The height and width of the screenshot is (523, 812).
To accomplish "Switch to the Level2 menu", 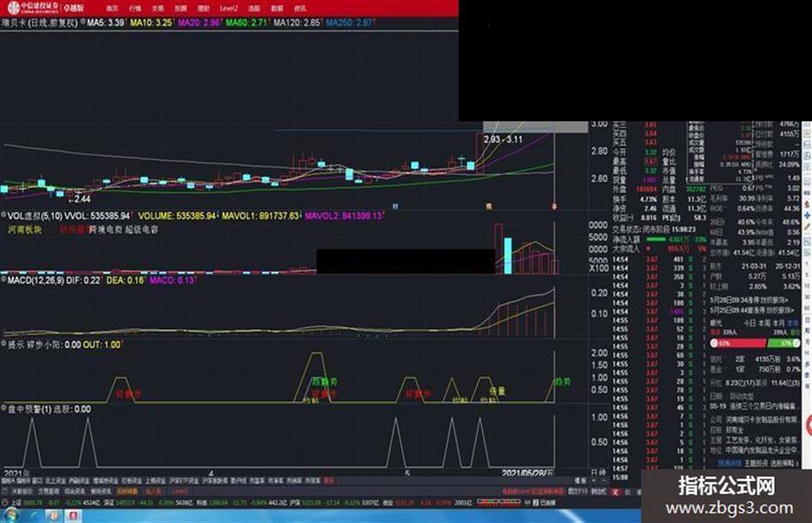I will [229, 9].
